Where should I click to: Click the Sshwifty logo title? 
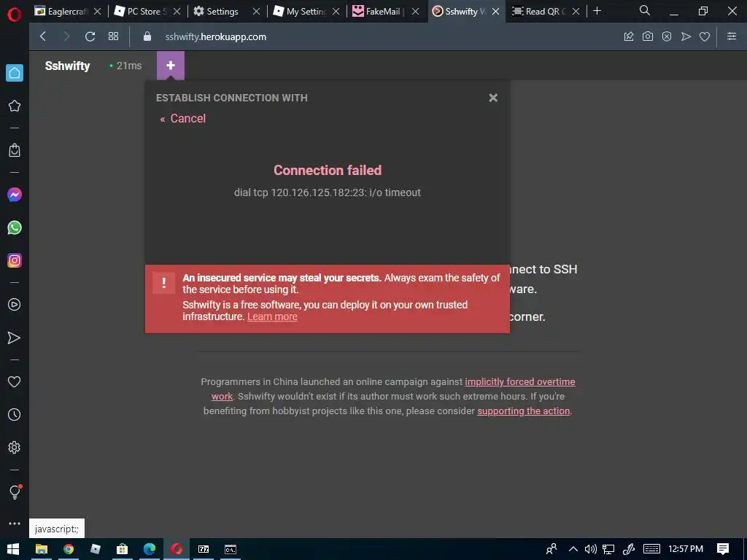[x=67, y=66]
